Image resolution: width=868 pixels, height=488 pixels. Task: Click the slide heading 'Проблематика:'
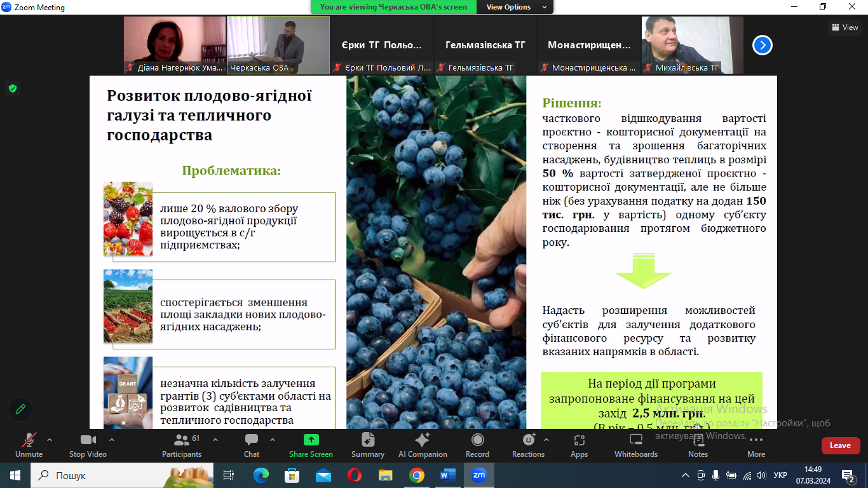tap(231, 170)
